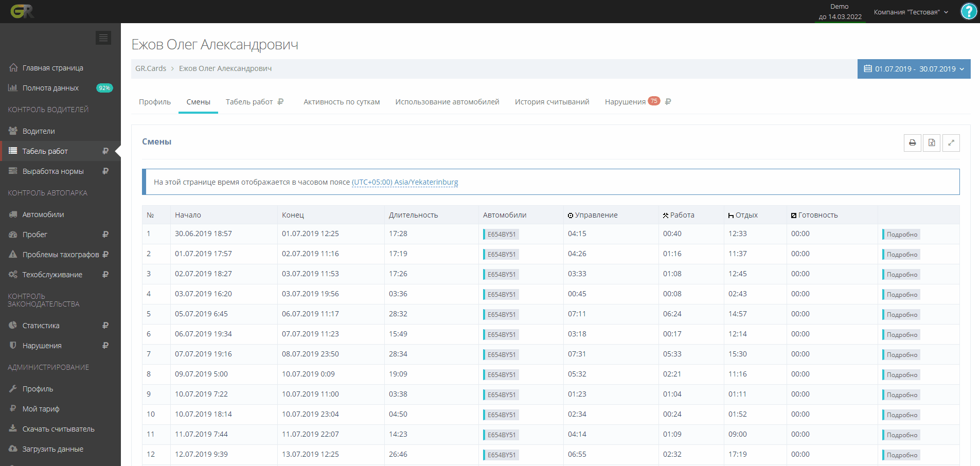980x466 pixels.
Task: Open Статистика from the sidebar
Action: (x=41, y=326)
